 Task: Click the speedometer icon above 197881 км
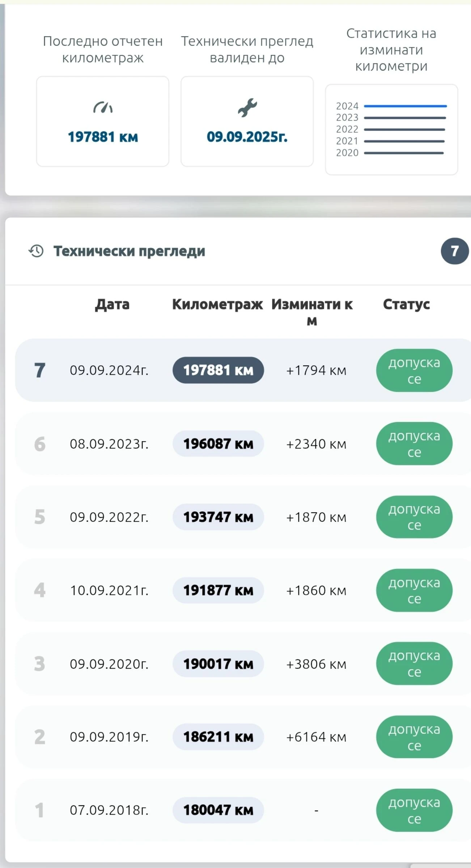click(x=103, y=107)
